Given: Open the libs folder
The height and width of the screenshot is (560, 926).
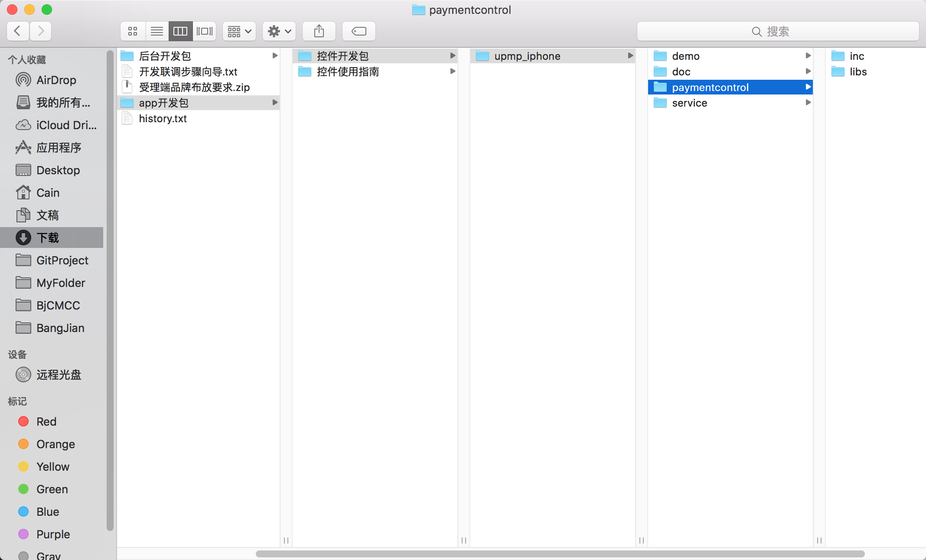Looking at the screenshot, I should coord(858,72).
